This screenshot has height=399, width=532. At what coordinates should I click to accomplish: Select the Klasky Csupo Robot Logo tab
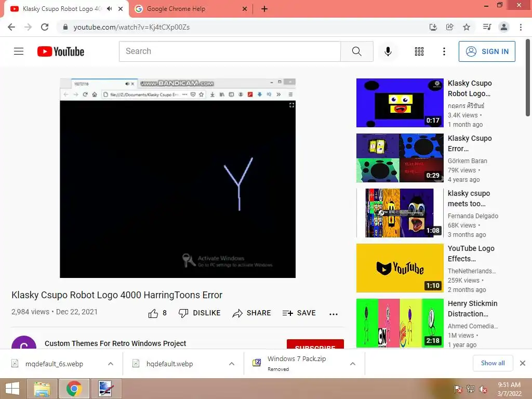tap(62, 9)
